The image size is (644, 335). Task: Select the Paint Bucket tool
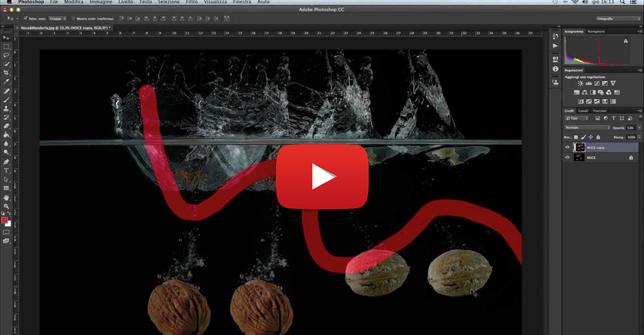6,135
